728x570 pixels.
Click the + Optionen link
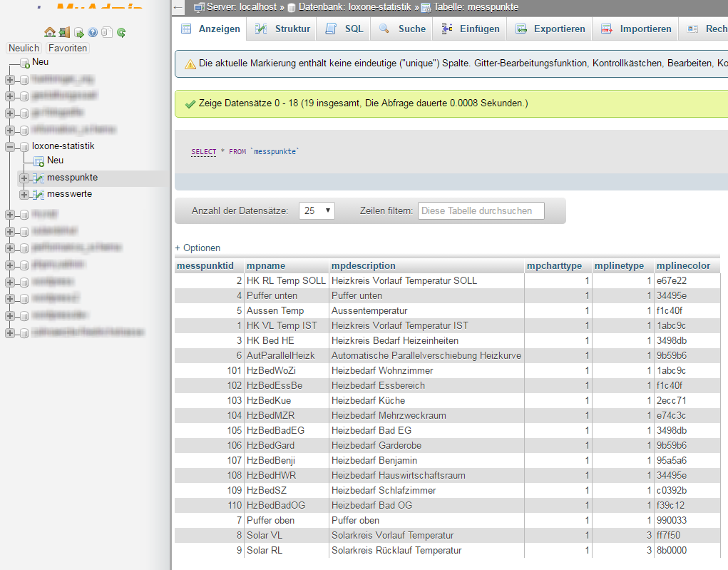(x=198, y=248)
